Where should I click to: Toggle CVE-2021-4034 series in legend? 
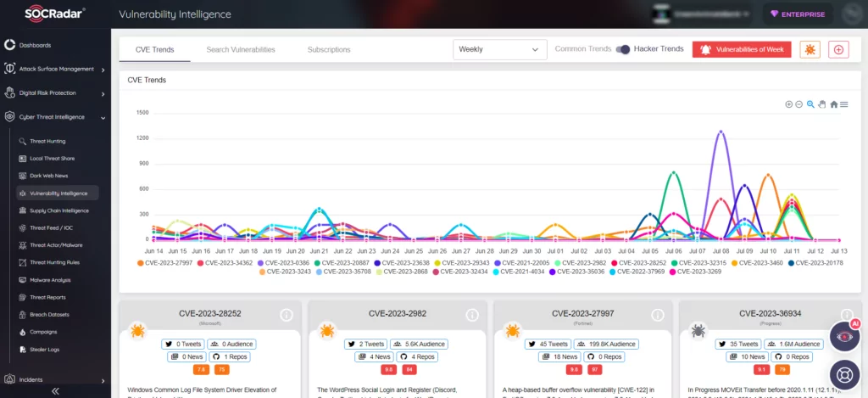click(x=519, y=272)
